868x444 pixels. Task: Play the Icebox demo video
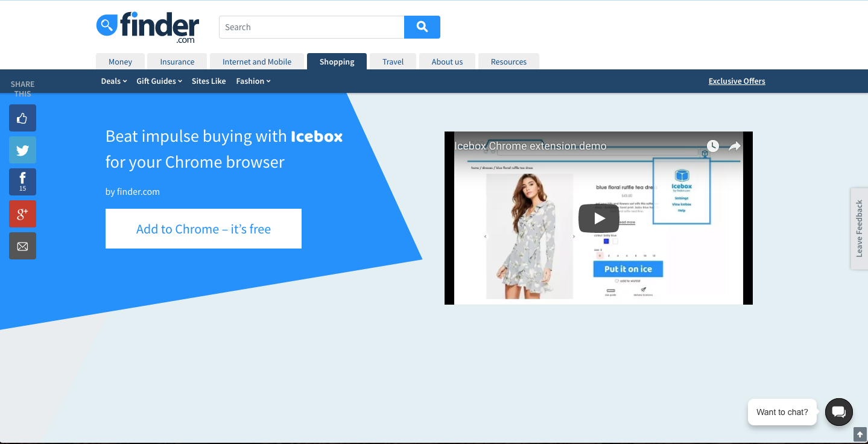tap(598, 218)
